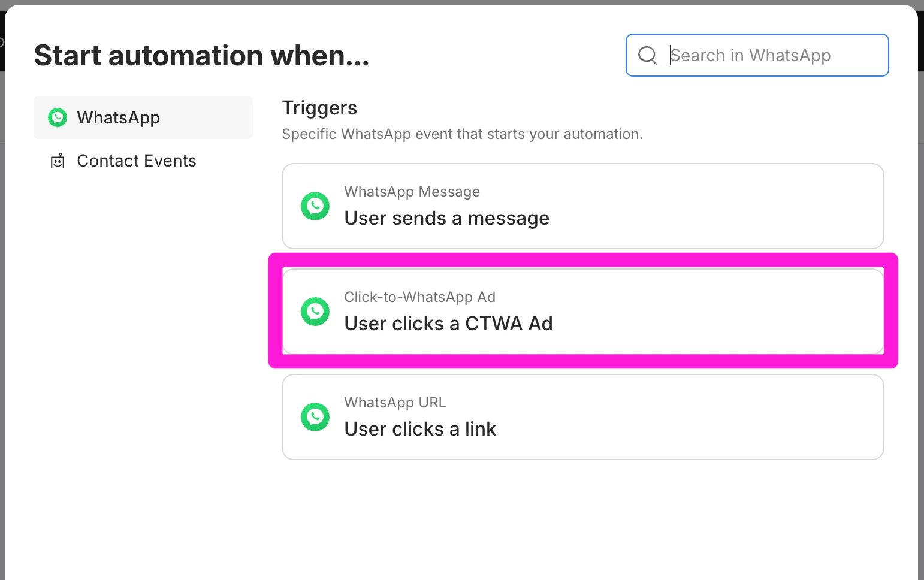The width and height of the screenshot is (924, 580).
Task: Click the 'Click-to-WhatsApp Ad' card subtitle
Action: (x=419, y=297)
